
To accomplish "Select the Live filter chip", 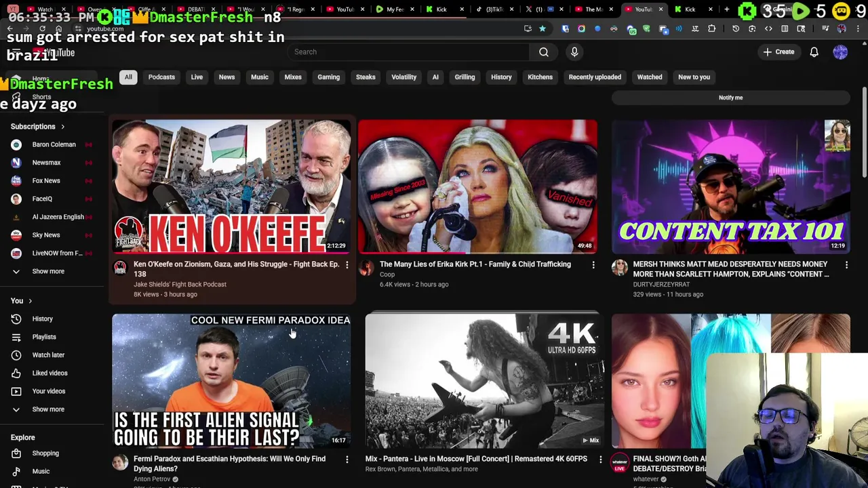I will click(x=197, y=77).
